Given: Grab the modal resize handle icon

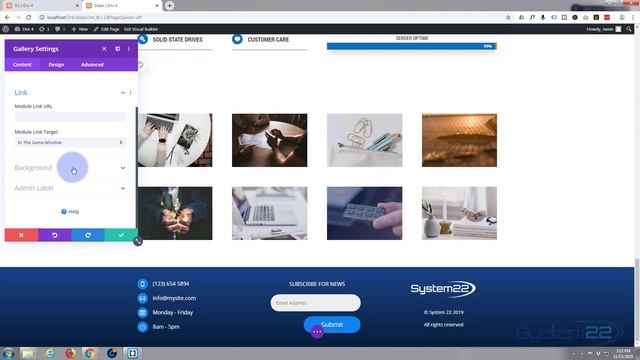Looking at the screenshot, I should 138,242.
